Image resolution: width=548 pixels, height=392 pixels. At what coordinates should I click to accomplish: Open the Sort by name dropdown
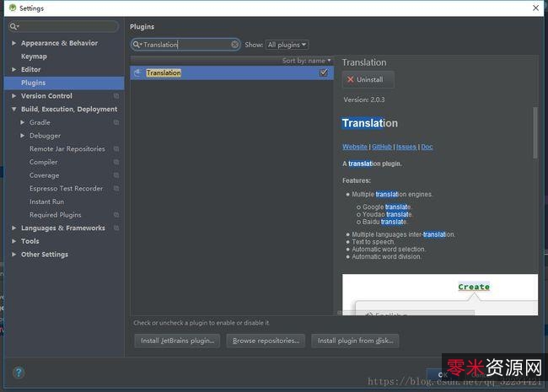click(x=307, y=61)
